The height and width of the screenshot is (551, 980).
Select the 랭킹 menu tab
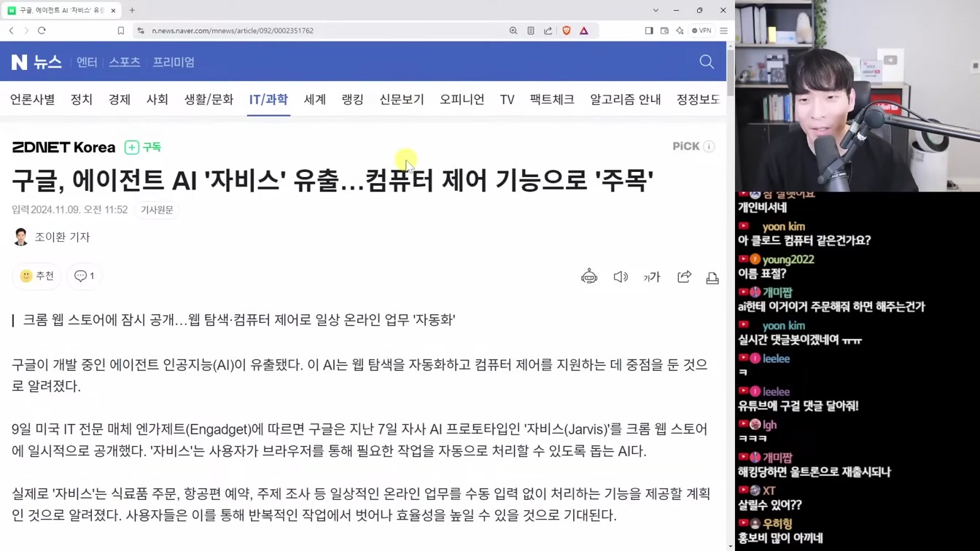coord(353,99)
